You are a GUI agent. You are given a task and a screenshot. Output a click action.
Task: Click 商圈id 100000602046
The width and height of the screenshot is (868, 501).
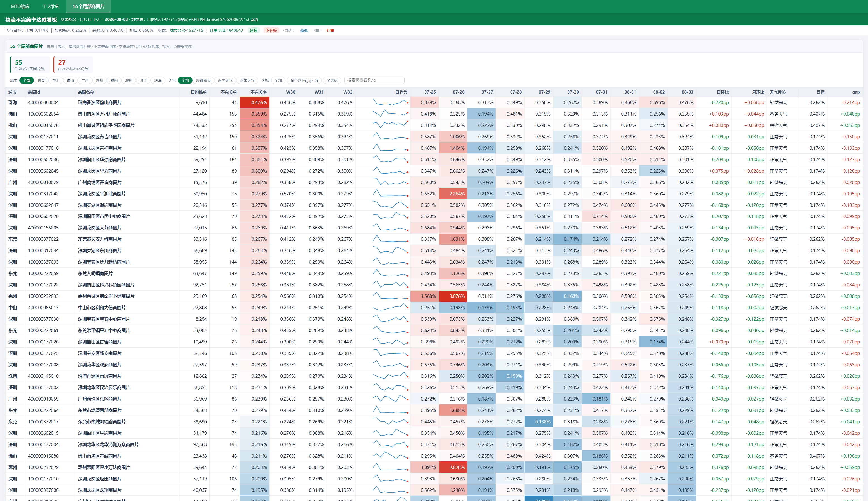tap(43, 160)
